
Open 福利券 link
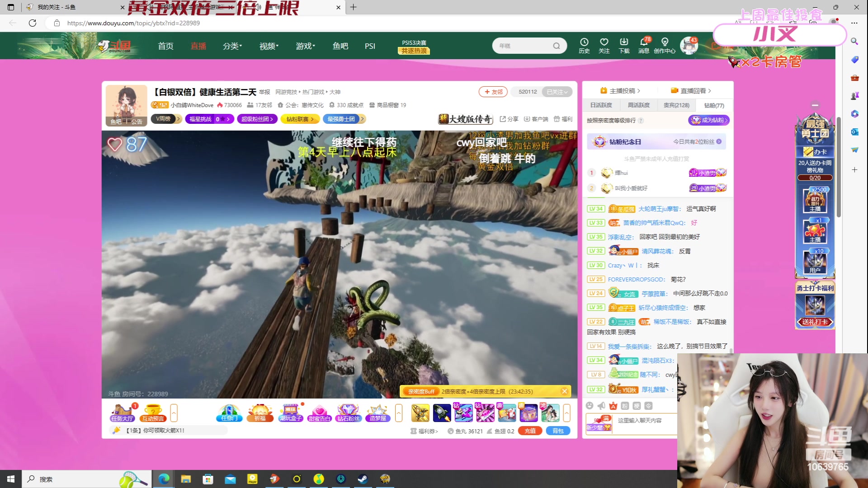point(424,431)
